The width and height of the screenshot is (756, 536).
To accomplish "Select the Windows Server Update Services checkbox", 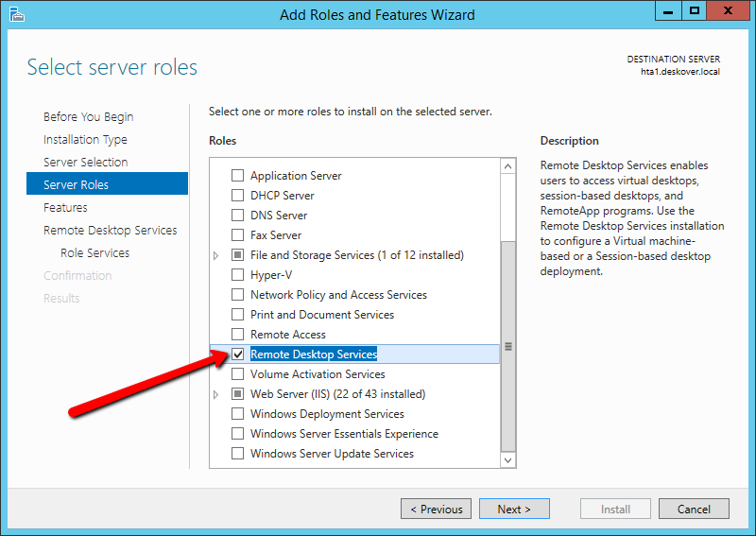I will [x=238, y=454].
